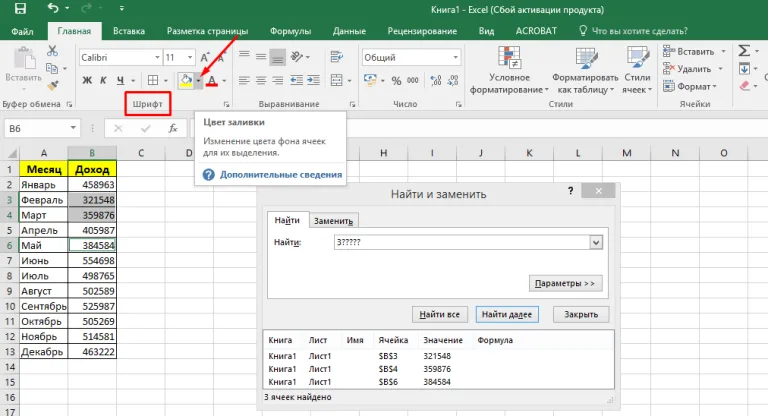Click the fx insert function icon

173,128
